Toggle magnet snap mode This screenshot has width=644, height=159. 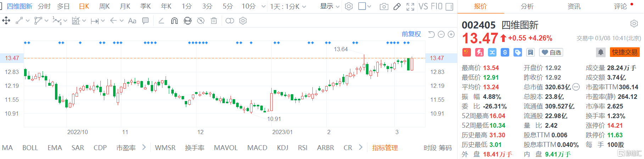point(174,21)
